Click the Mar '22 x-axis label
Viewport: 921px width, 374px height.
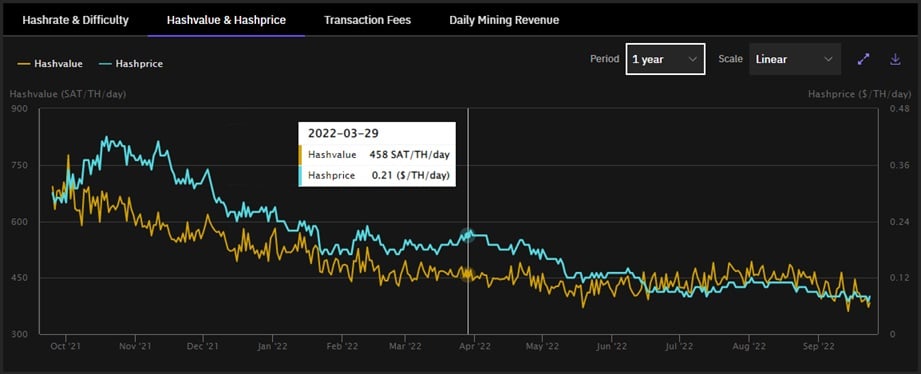pyautogui.click(x=406, y=346)
